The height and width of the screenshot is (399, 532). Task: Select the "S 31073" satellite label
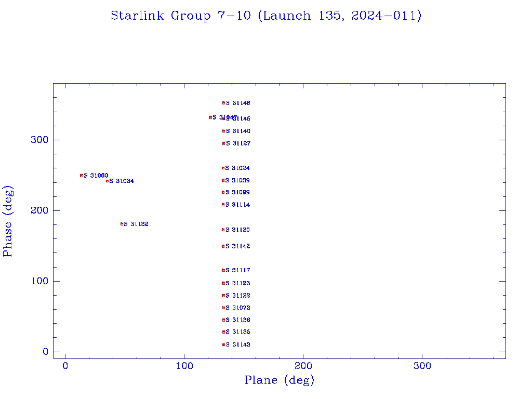pyautogui.click(x=238, y=308)
